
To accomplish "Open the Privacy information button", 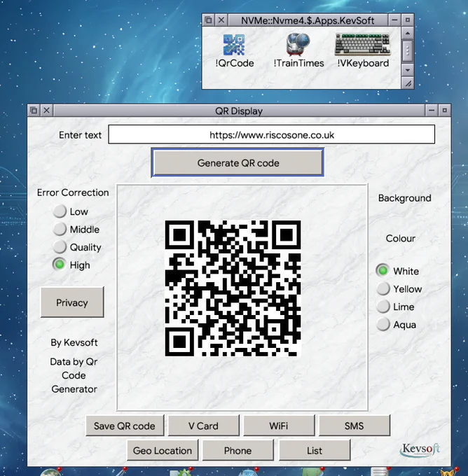I will tap(72, 302).
